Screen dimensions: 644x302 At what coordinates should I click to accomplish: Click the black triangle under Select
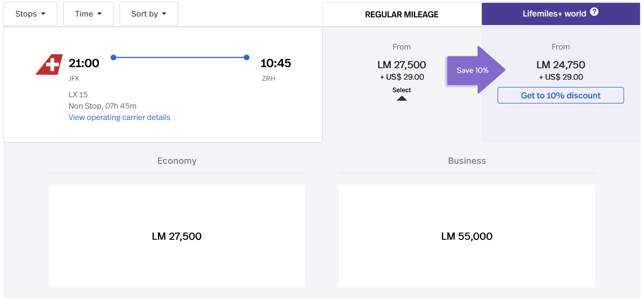click(402, 98)
